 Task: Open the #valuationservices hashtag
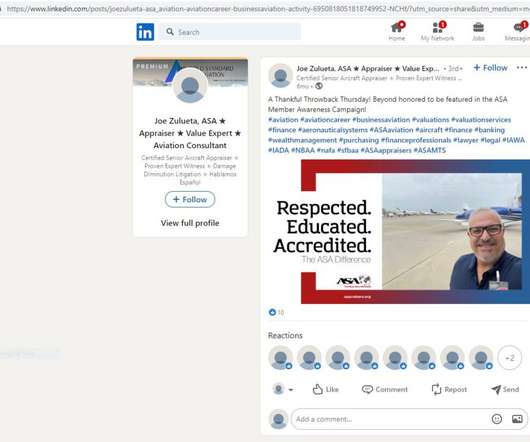click(x=481, y=120)
